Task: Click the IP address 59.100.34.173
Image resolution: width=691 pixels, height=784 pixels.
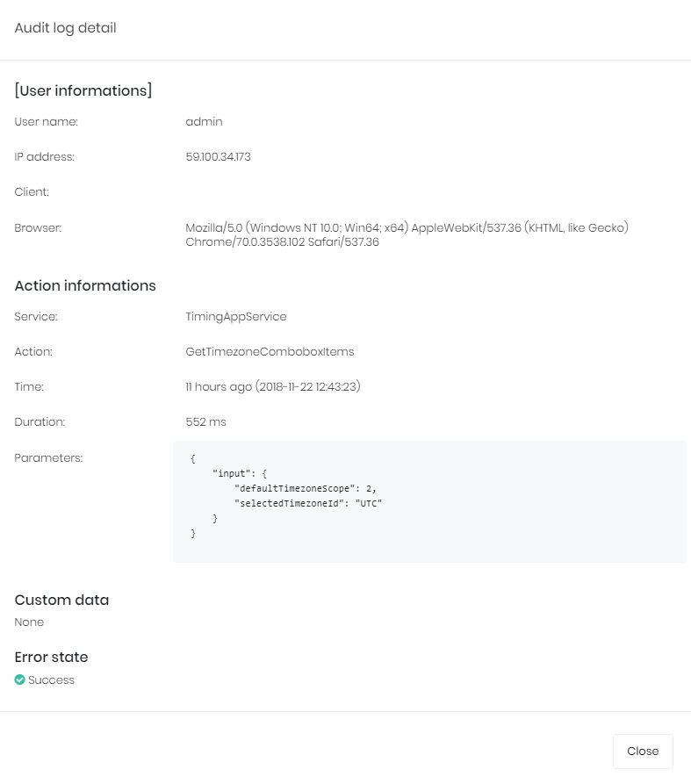Action: tap(218, 156)
